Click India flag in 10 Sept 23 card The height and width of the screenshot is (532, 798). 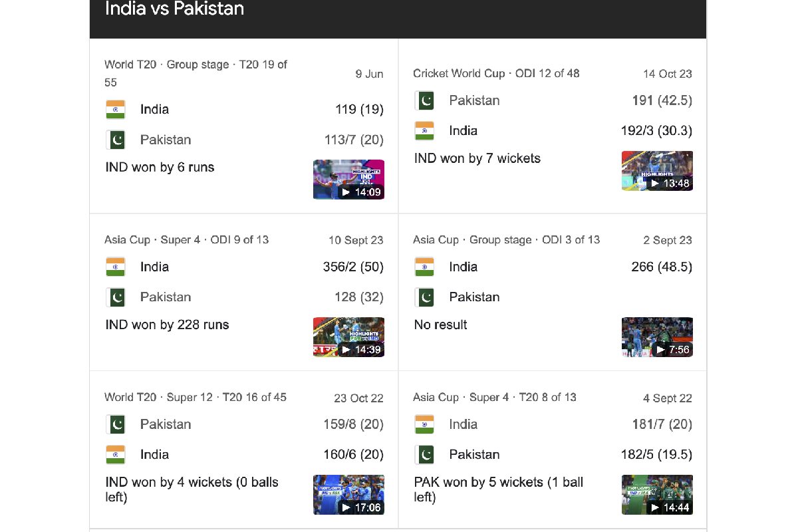click(x=116, y=267)
